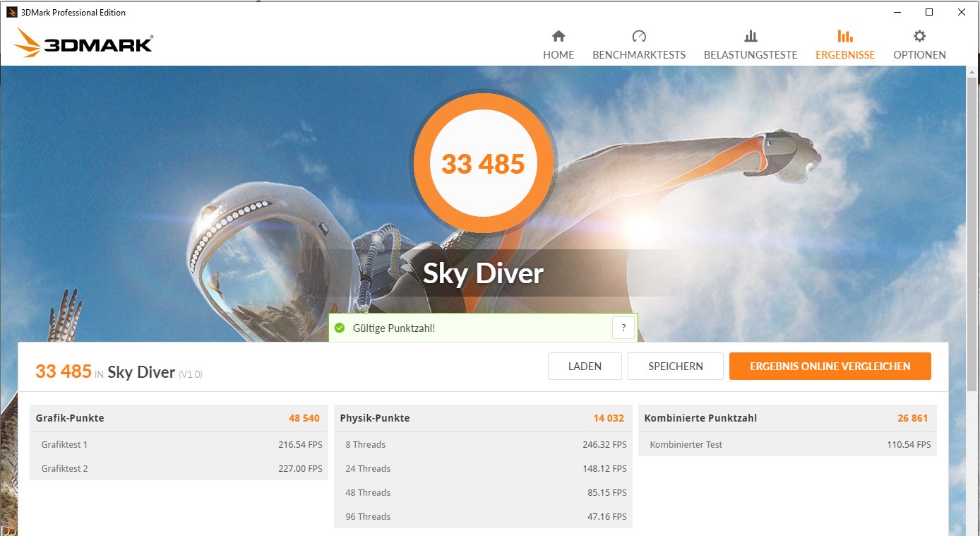This screenshot has width=980, height=536.
Task: Click the green valid score checkmark icon
Action: point(340,328)
